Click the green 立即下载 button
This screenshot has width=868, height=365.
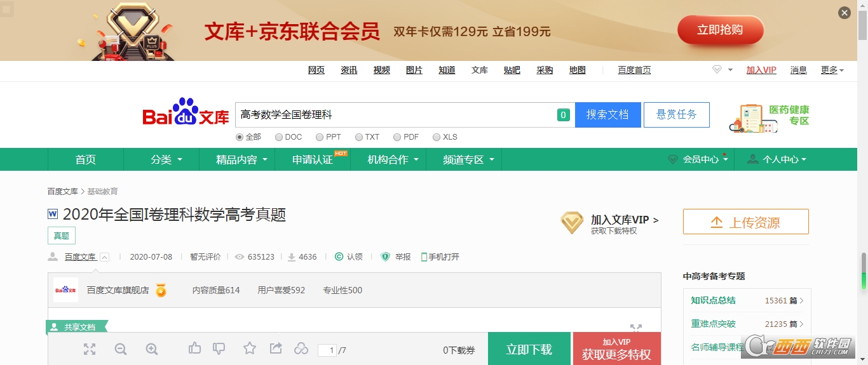click(x=529, y=348)
